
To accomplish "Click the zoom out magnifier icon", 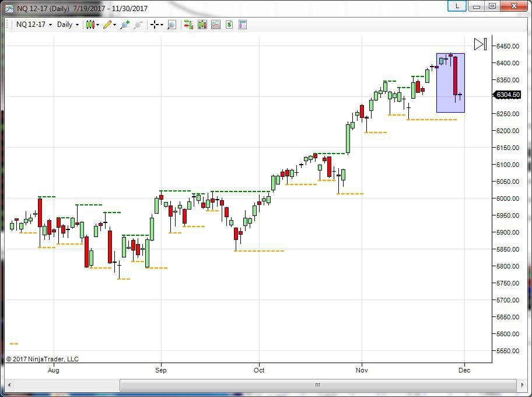I will pos(138,25).
